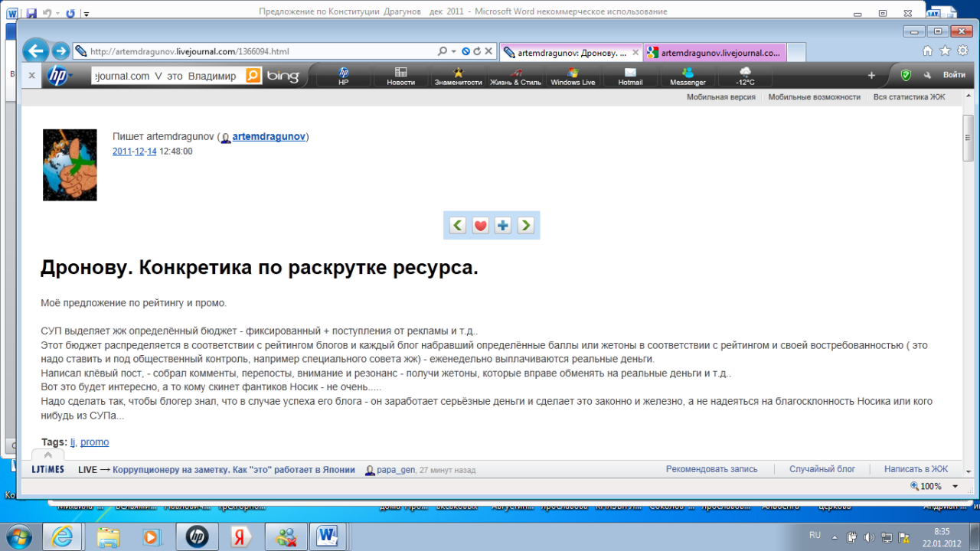Viewport: 980px width, 551px height.
Task: Open the HP shortcut in the toolbar
Action: (x=344, y=76)
